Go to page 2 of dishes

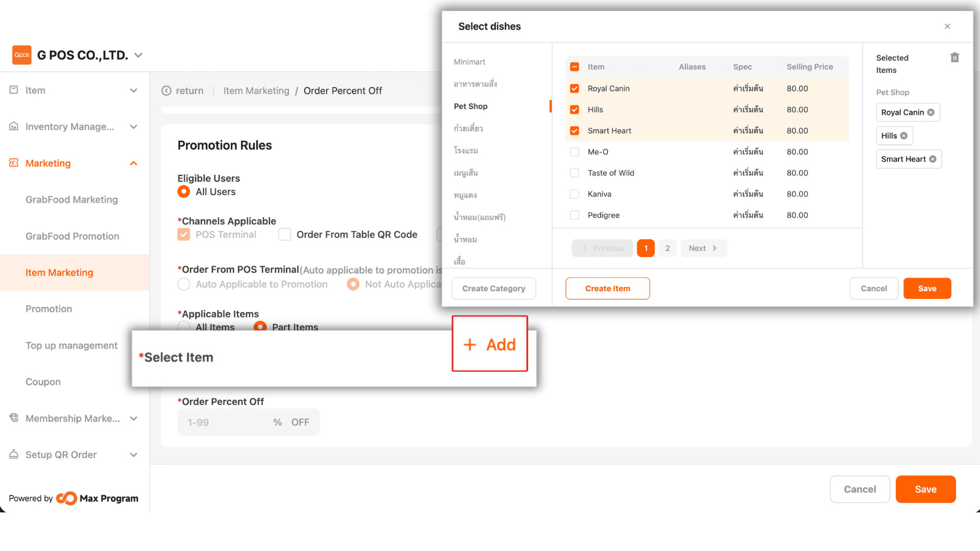point(667,248)
